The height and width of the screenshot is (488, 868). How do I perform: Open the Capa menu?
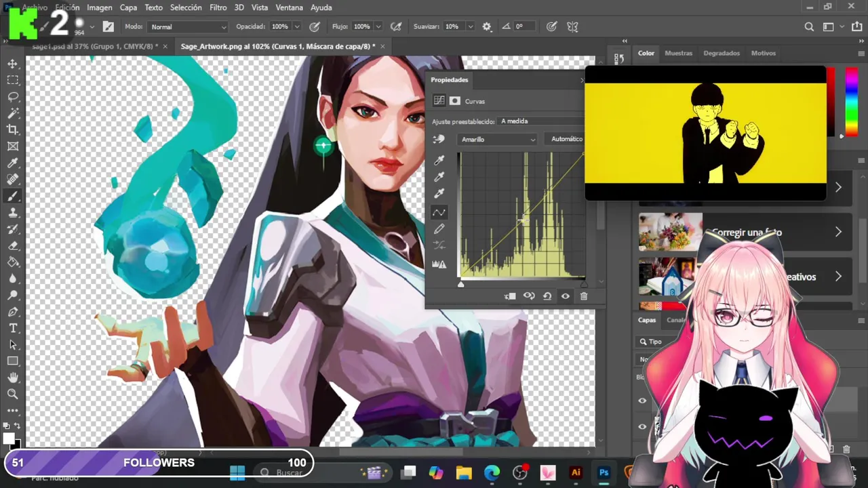(128, 7)
